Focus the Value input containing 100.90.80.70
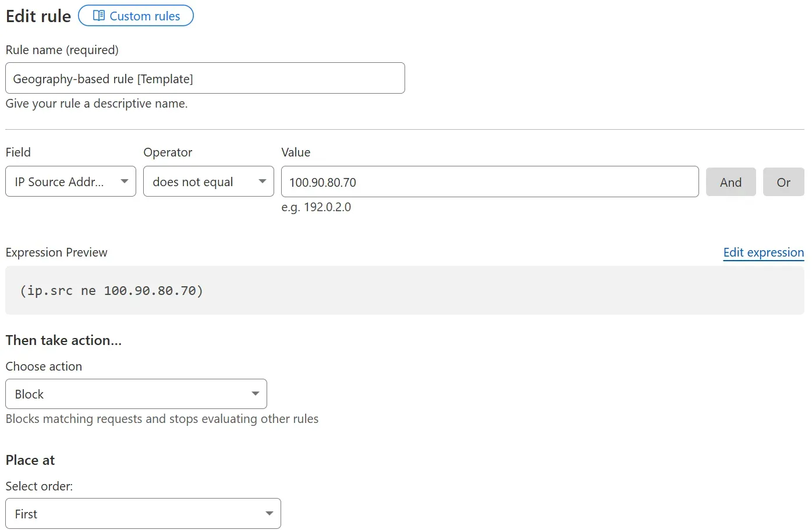812x530 pixels. [489, 182]
